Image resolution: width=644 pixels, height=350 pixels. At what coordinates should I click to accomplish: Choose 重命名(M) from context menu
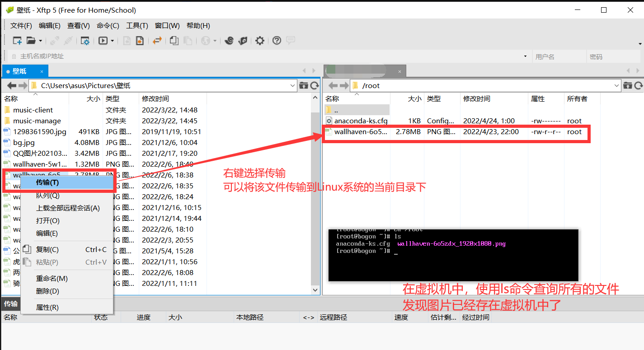click(x=67, y=279)
